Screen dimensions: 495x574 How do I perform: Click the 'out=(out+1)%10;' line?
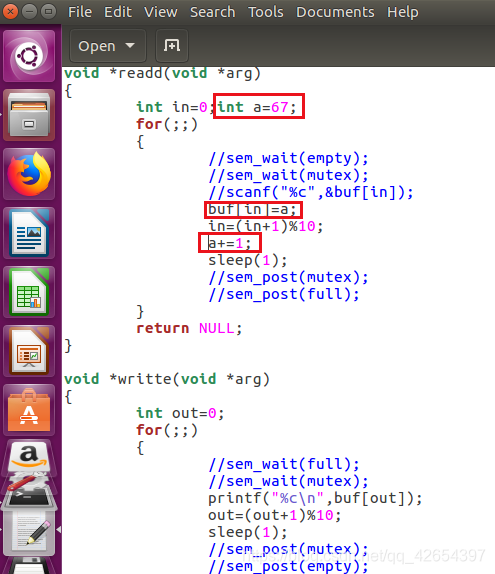275,515
